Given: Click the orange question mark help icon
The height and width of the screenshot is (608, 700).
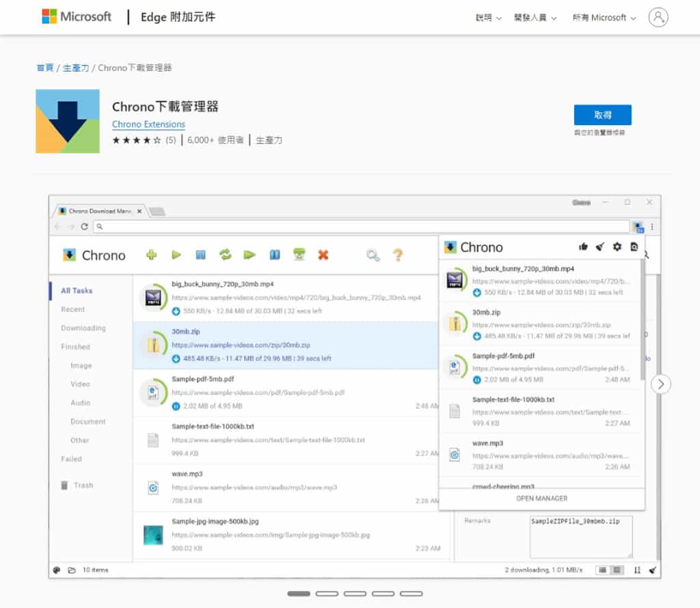Looking at the screenshot, I should point(397,255).
